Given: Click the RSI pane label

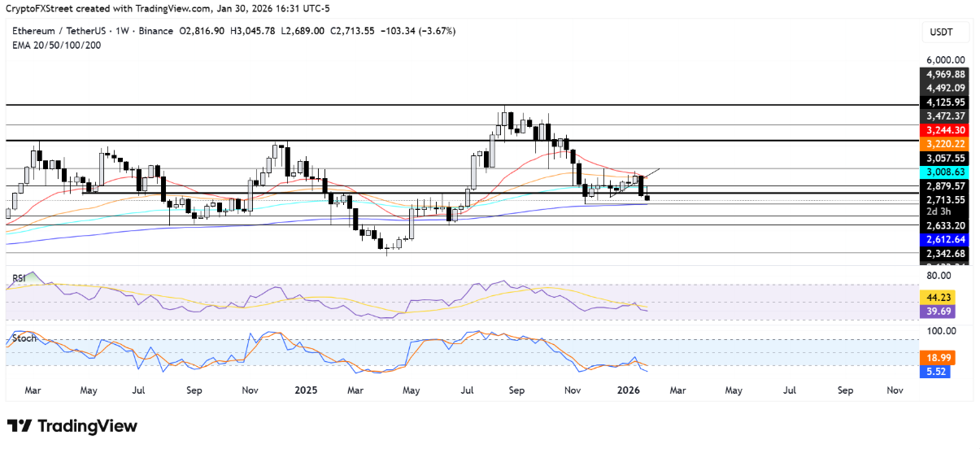Looking at the screenshot, I should (20, 278).
